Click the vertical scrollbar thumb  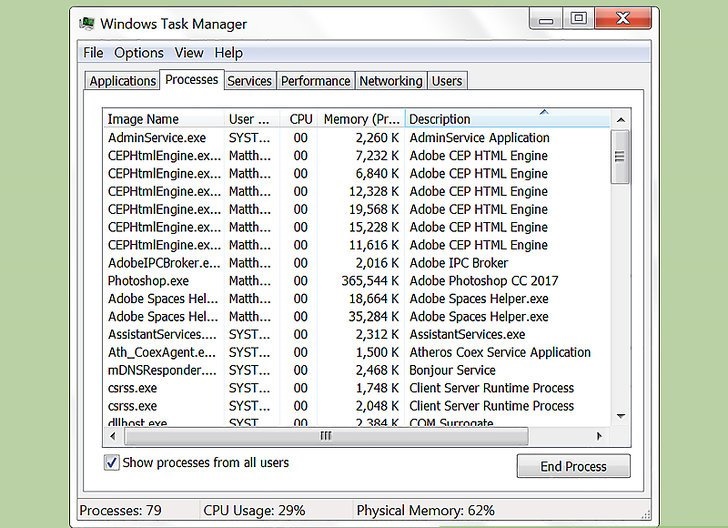pos(620,157)
